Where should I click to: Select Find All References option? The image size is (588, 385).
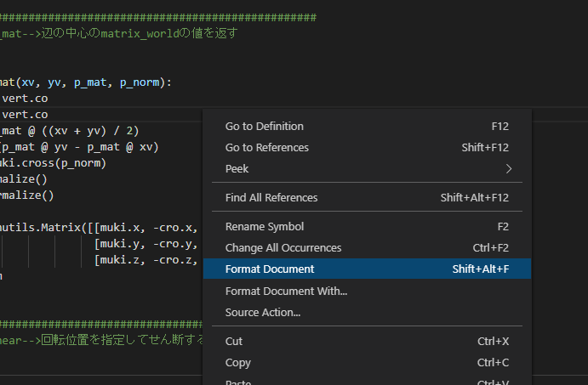pyautogui.click(x=271, y=198)
